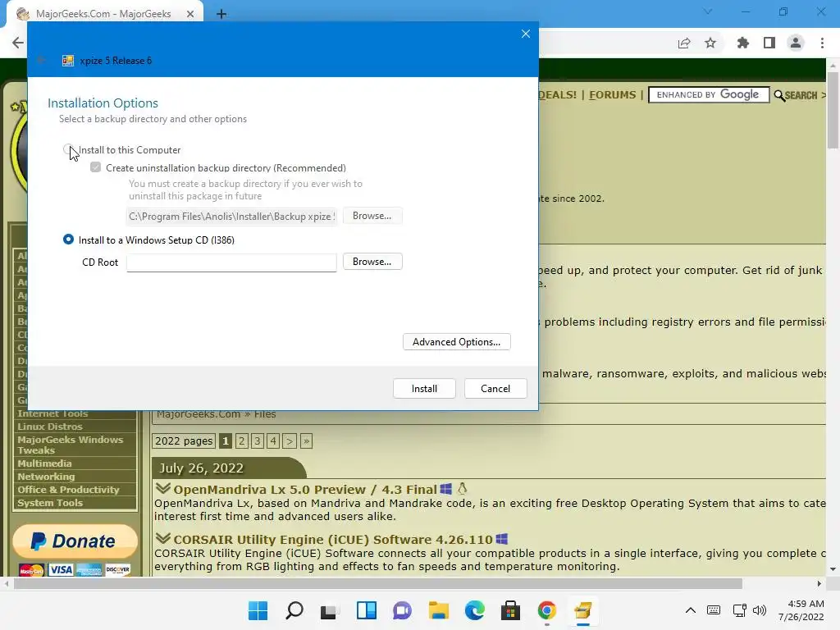Open Chrome profile avatar icon
The height and width of the screenshot is (630, 840).
coord(796,43)
